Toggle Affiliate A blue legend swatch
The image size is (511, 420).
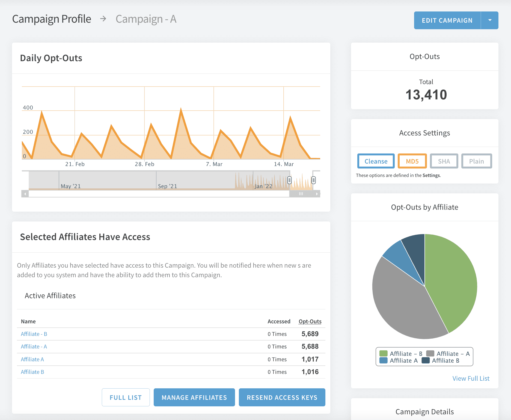(383, 360)
